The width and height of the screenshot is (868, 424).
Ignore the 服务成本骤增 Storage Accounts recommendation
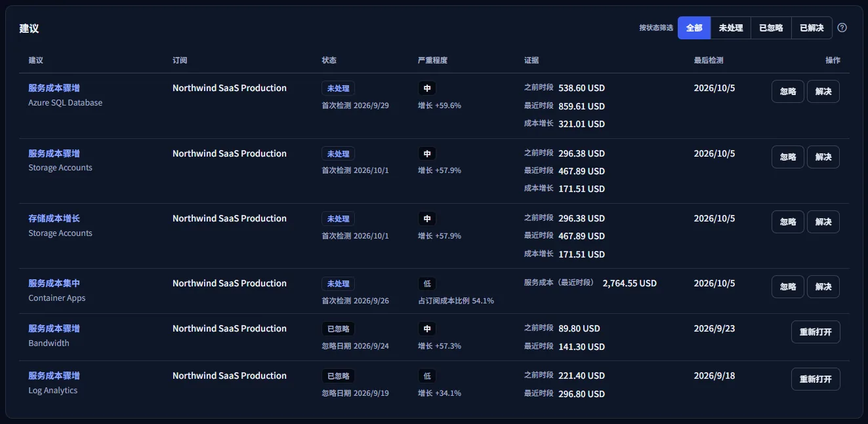[x=788, y=157]
